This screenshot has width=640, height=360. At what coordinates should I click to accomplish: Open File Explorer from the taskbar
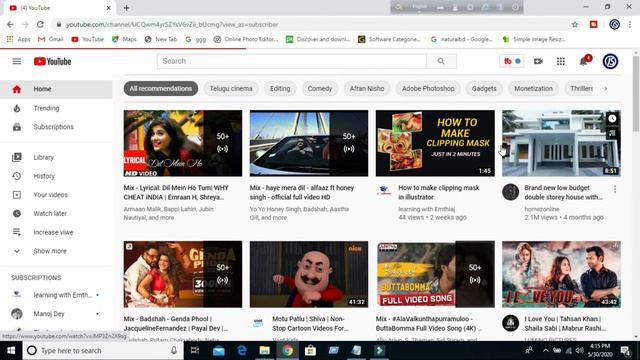(264, 351)
